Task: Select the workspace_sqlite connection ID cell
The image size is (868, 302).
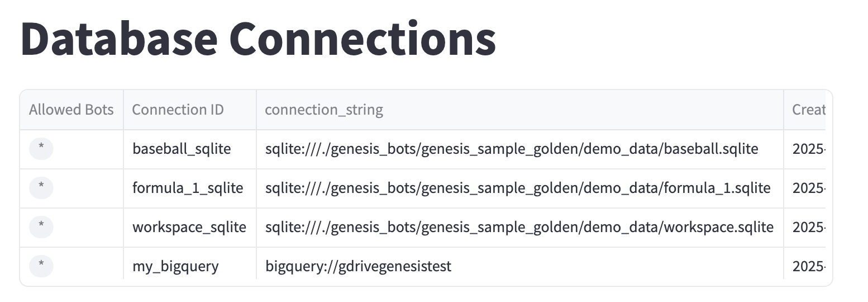Action: (x=189, y=227)
